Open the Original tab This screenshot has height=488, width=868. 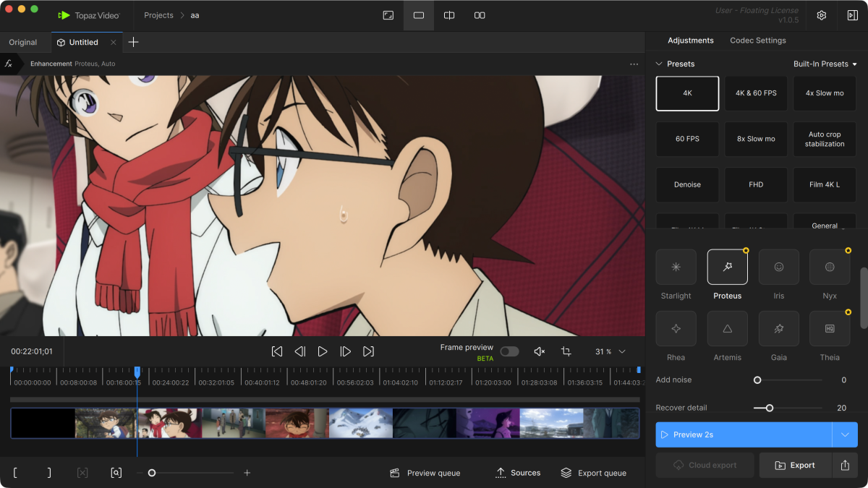pyautogui.click(x=23, y=42)
